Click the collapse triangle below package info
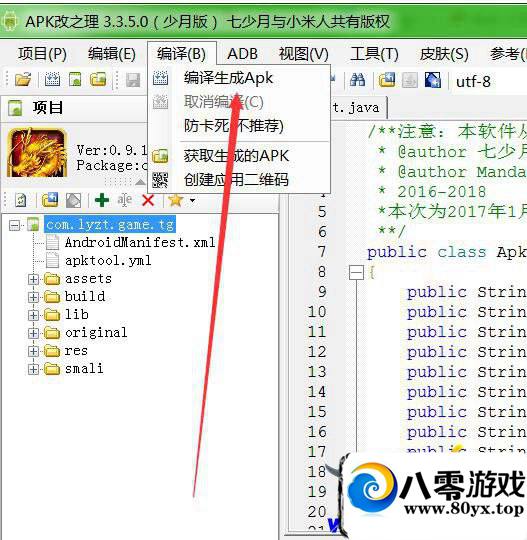The width and height of the screenshot is (527, 540). tap(140, 182)
